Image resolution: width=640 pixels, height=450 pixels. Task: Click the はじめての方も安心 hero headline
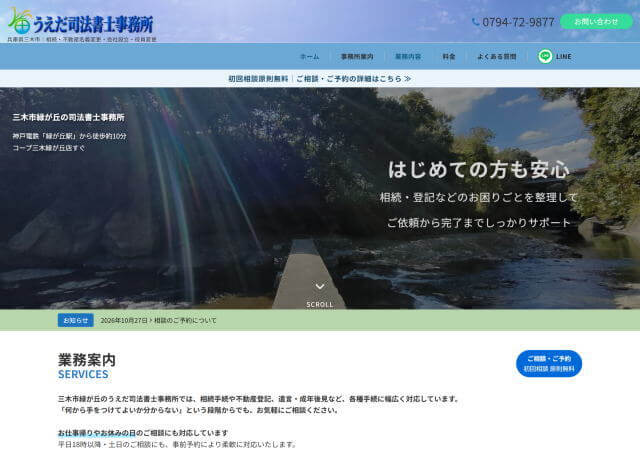coord(478,169)
